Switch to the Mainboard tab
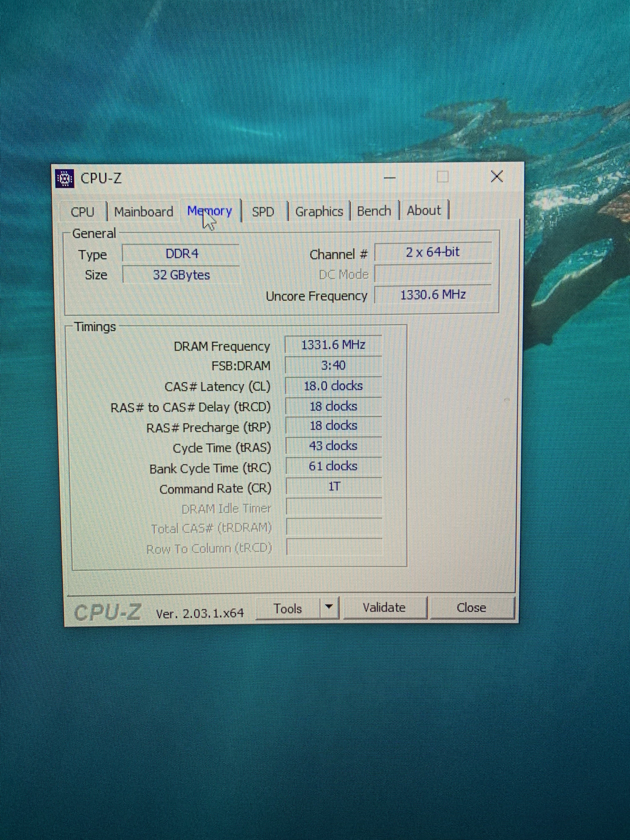The height and width of the screenshot is (840, 630). [144, 212]
